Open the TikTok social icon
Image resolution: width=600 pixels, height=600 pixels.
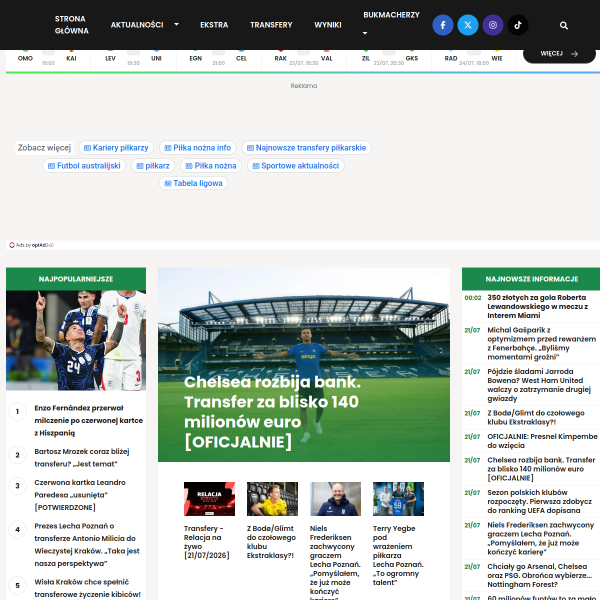pyautogui.click(x=518, y=25)
